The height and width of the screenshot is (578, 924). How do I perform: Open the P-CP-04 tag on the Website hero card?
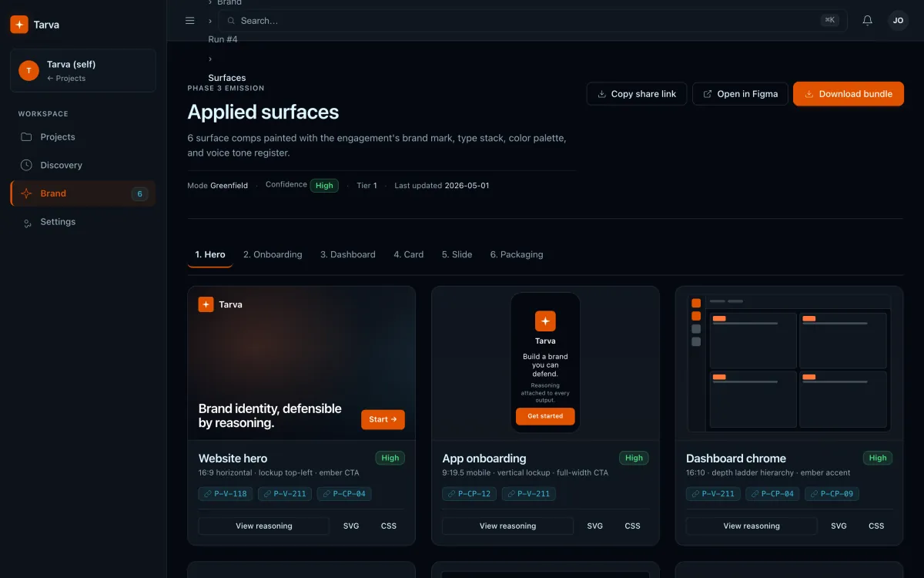344,494
